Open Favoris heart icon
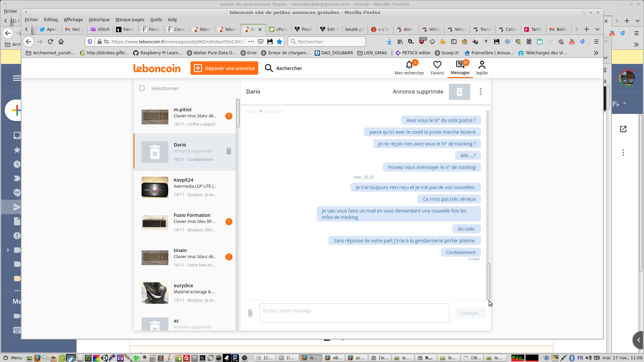 click(x=437, y=65)
